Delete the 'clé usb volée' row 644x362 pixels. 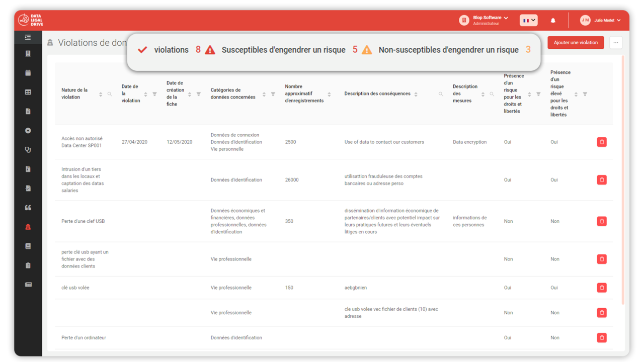(602, 288)
